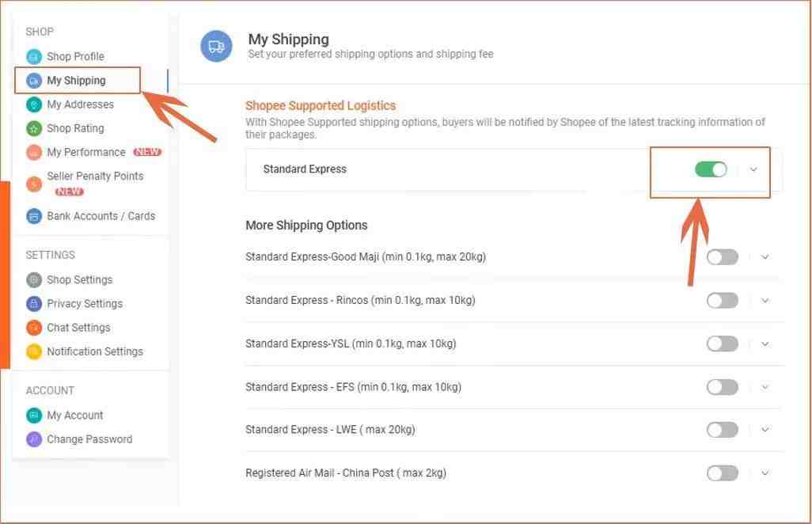Open Shop Profile menu item
The width and height of the screenshot is (812, 524).
pos(76,56)
